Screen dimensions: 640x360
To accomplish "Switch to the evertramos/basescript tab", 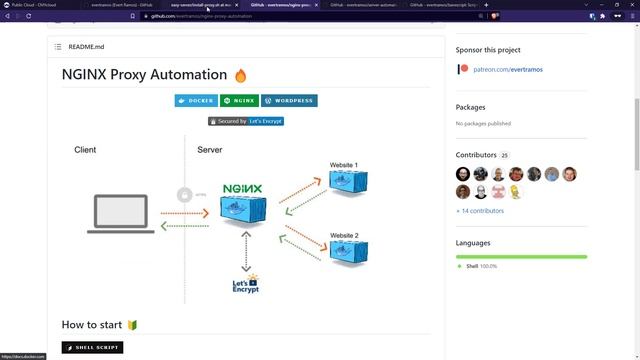I will (x=442, y=5).
